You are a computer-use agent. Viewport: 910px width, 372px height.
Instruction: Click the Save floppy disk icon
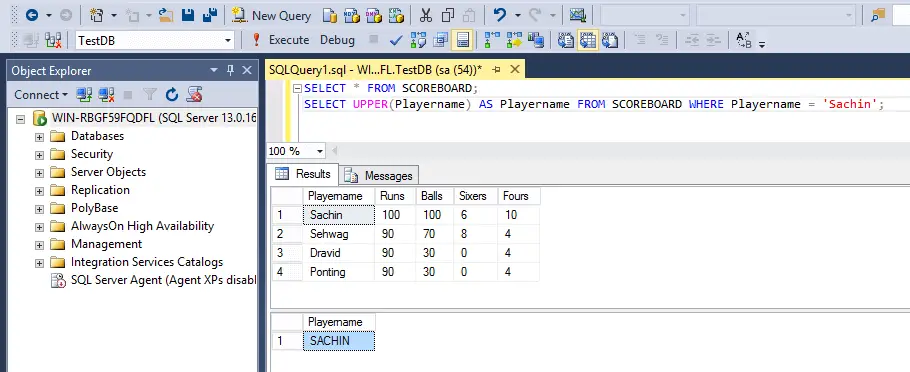click(187, 16)
